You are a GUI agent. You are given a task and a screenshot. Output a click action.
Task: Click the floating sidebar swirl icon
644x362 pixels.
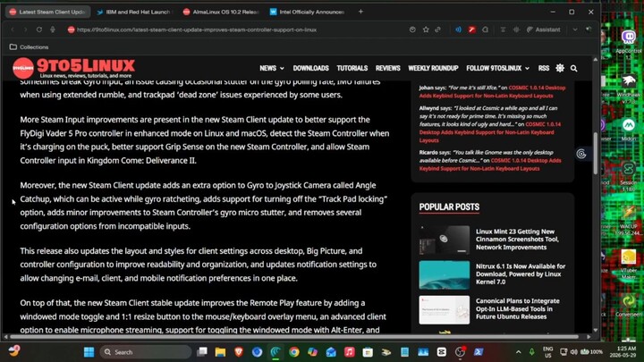(581, 154)
